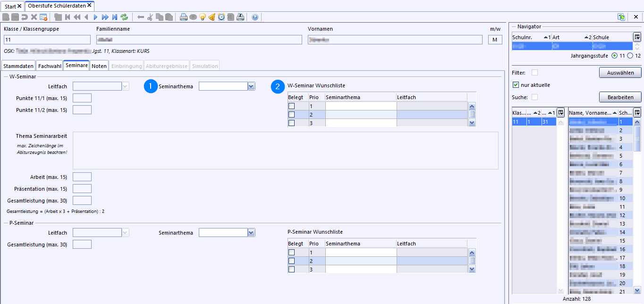Click the printer icon marked with Z
The image size is (644, 304).
point(240,17)
